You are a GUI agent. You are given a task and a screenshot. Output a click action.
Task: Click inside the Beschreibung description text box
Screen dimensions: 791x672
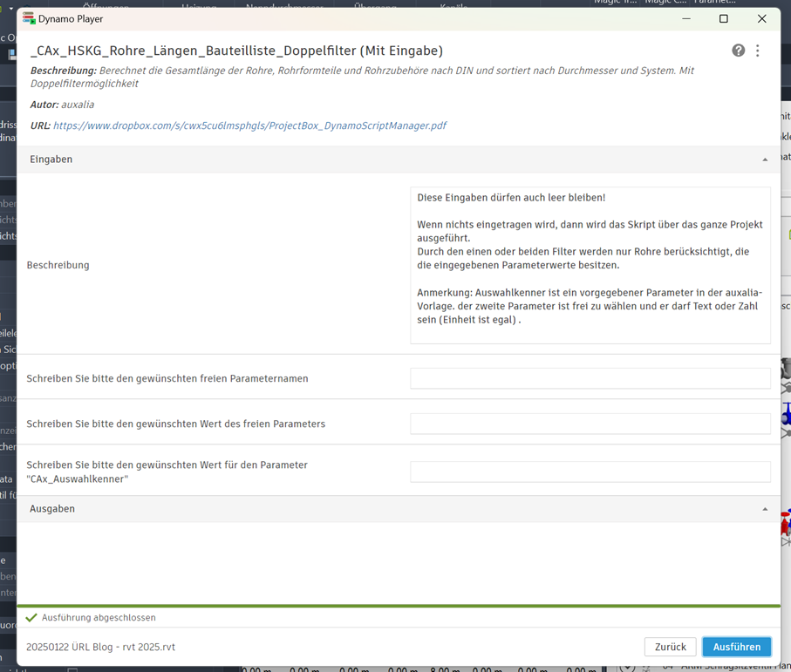point(590,265)
